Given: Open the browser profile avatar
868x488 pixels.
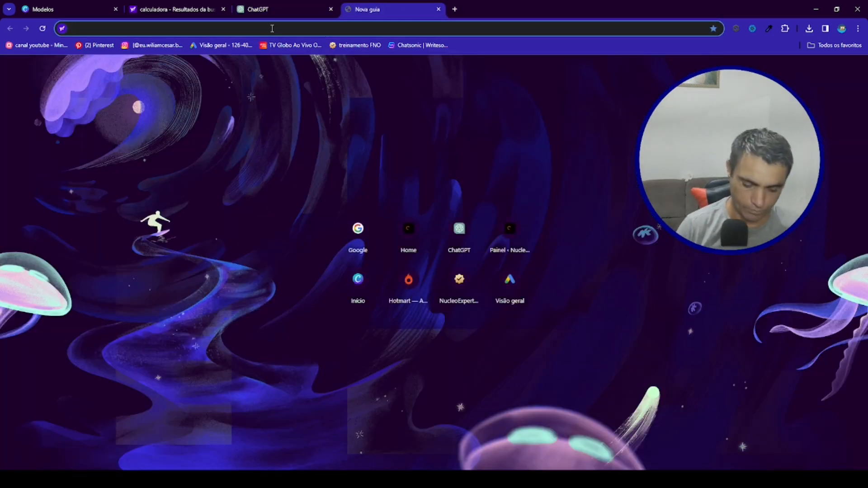Looking at the screenshot, I should point(842,28).
